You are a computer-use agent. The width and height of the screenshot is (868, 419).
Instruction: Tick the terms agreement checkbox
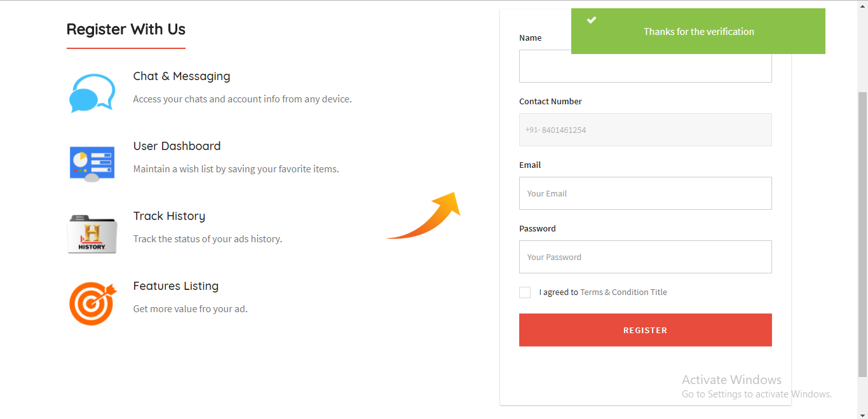coord(525,292)
